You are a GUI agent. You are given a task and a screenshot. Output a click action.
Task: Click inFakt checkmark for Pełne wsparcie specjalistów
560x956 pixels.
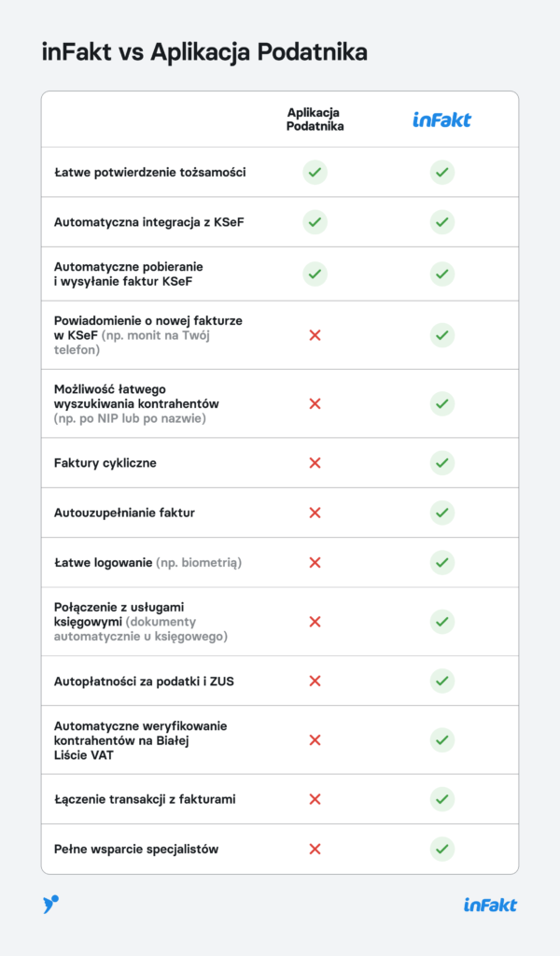[442, 850]
